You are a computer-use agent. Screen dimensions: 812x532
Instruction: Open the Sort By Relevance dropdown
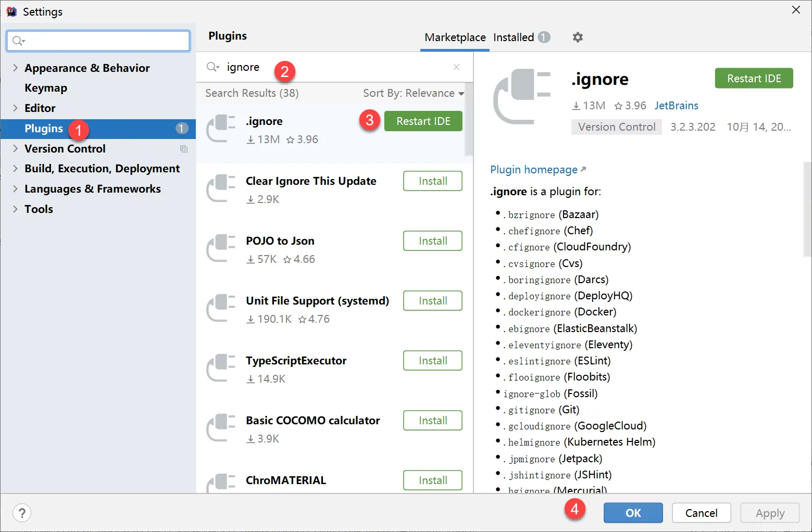(414, 93)
